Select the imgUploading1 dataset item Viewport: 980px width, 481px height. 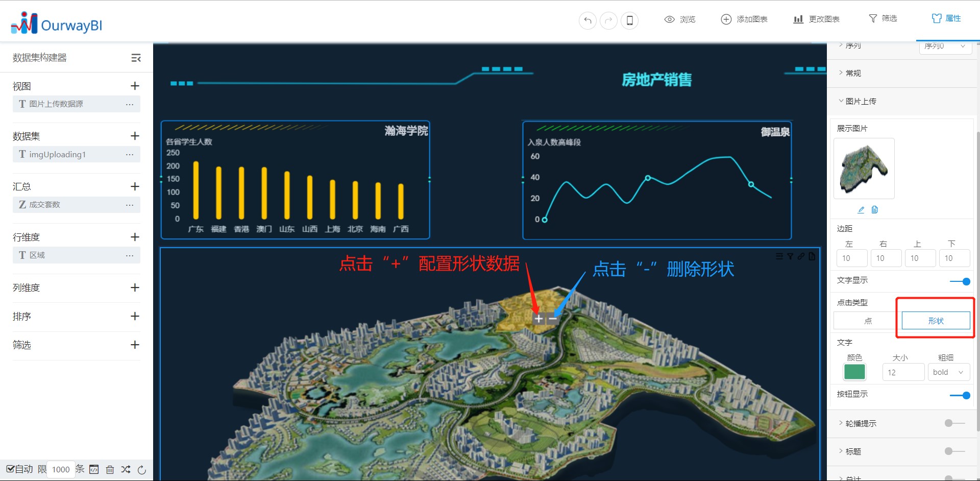click(x=77, y=154)
